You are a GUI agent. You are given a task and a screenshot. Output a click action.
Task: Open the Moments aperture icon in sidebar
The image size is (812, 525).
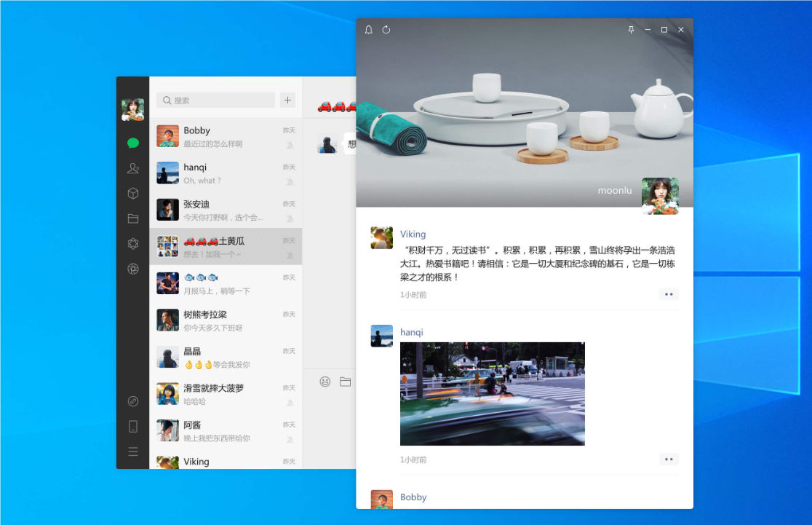pos(132,269)
